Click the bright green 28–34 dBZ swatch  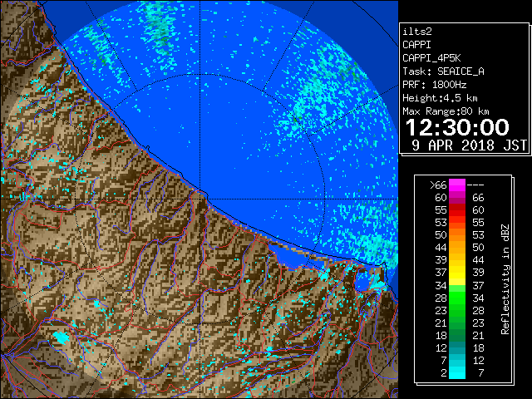coord(457,298)
